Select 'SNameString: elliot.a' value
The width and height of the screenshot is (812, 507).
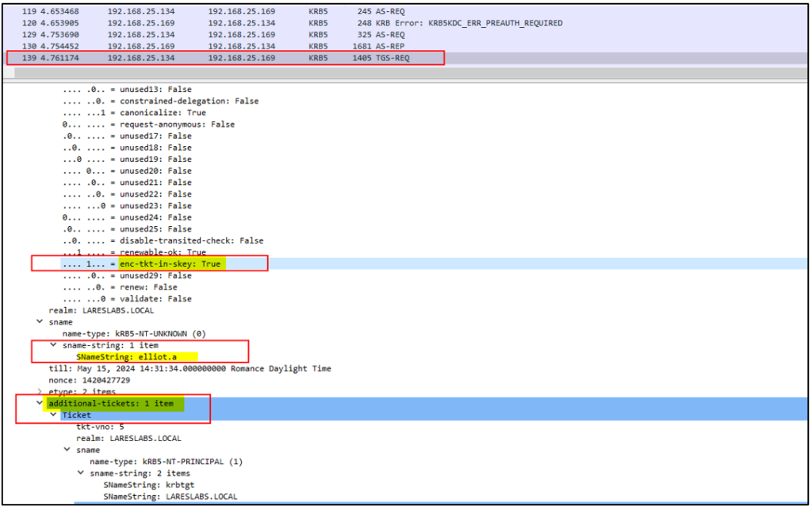point(126,357)
